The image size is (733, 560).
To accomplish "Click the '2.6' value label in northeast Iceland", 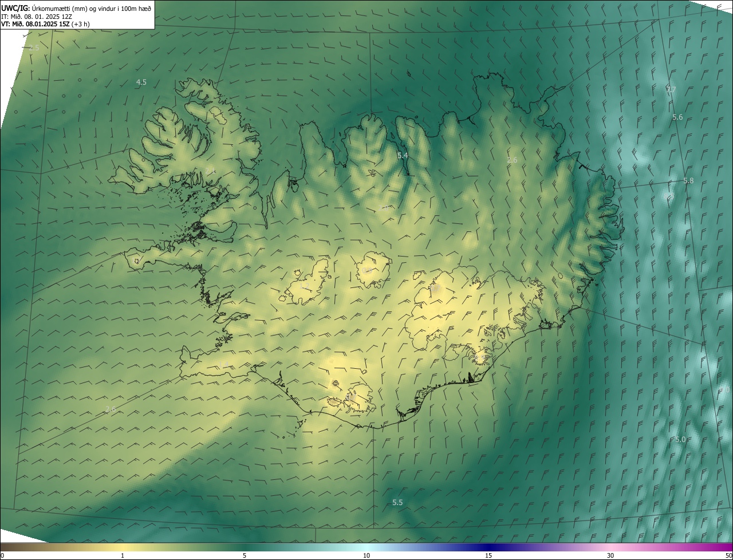I will 512,160.
